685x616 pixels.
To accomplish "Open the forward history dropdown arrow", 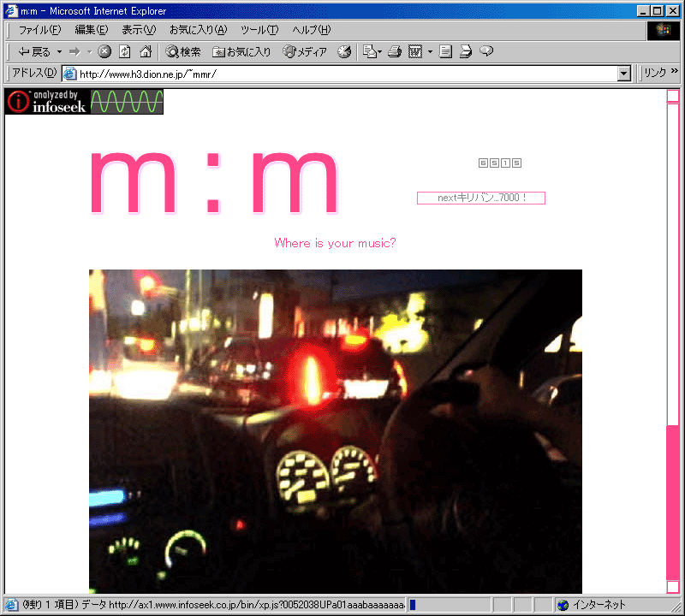I will 90,52.
